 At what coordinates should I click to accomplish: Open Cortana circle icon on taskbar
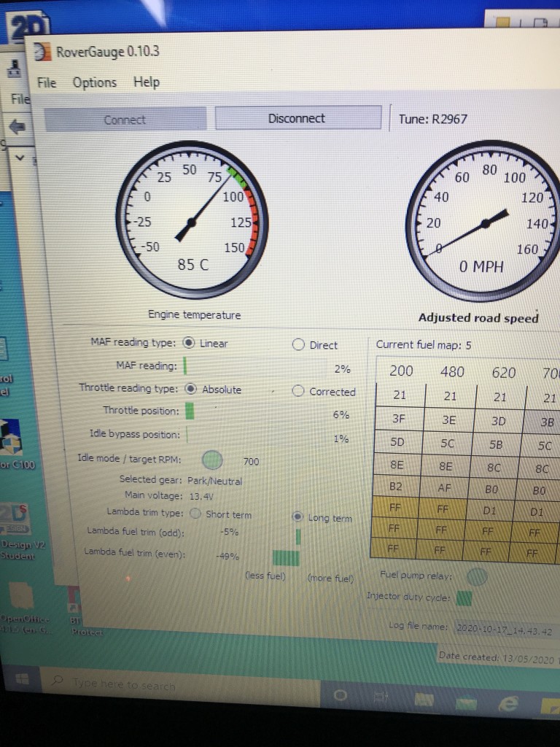tap(340, 696)
